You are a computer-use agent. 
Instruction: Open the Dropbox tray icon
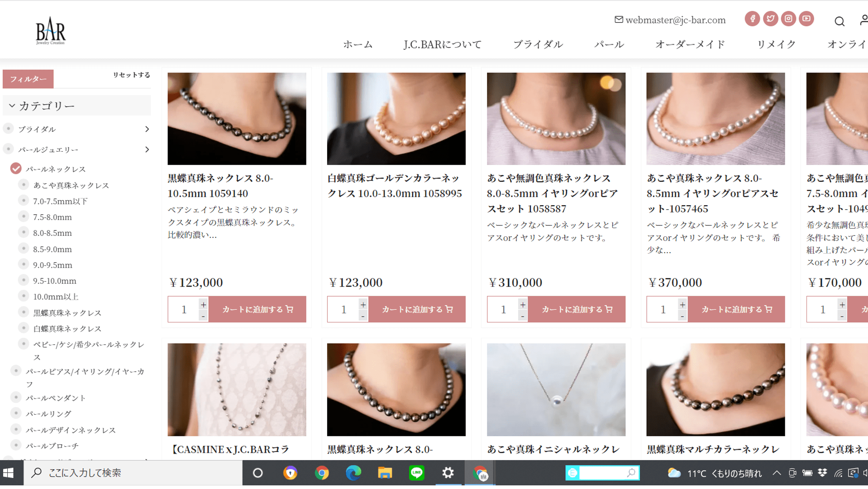(823, 473)
